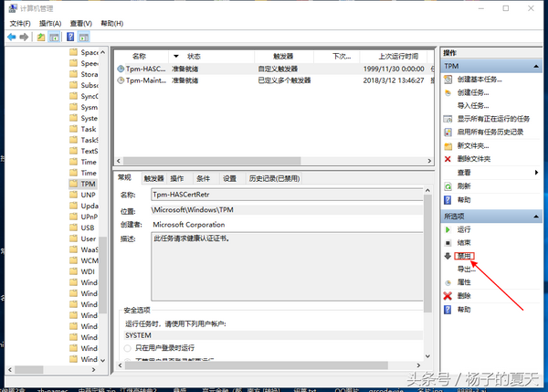Switch to the 触发器 tab
Viewport: 548px width, 392px height.
coord(153,178)
